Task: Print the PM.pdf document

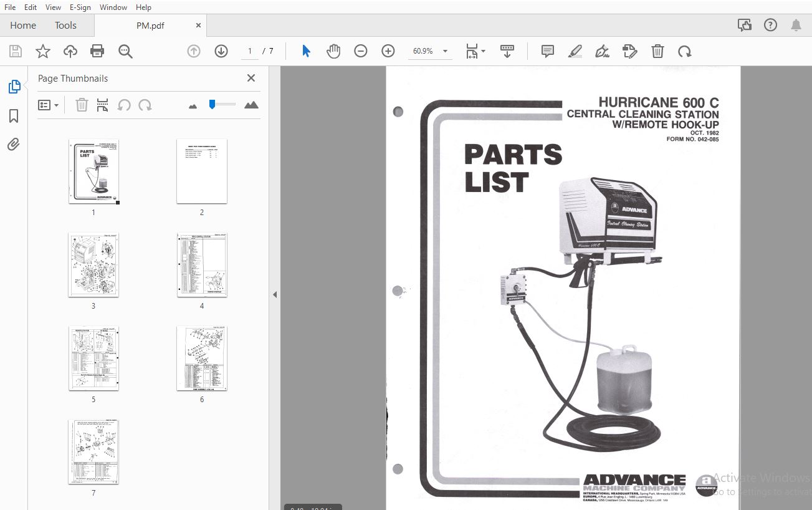Action: [97, 51]
